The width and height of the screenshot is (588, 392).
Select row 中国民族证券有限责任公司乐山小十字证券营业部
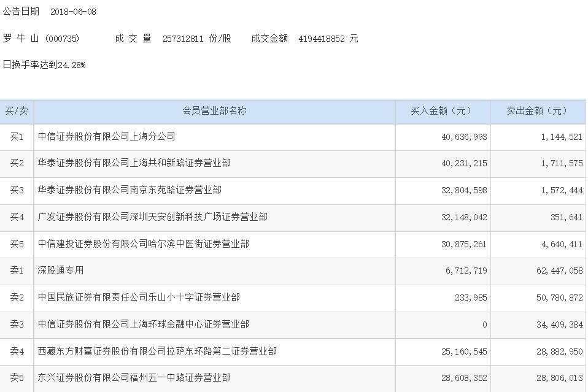[x=293, y=298]
